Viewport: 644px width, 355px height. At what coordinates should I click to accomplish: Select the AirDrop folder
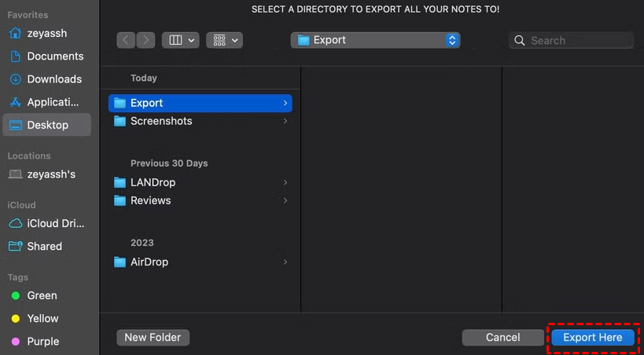click(x=149, y=262)
